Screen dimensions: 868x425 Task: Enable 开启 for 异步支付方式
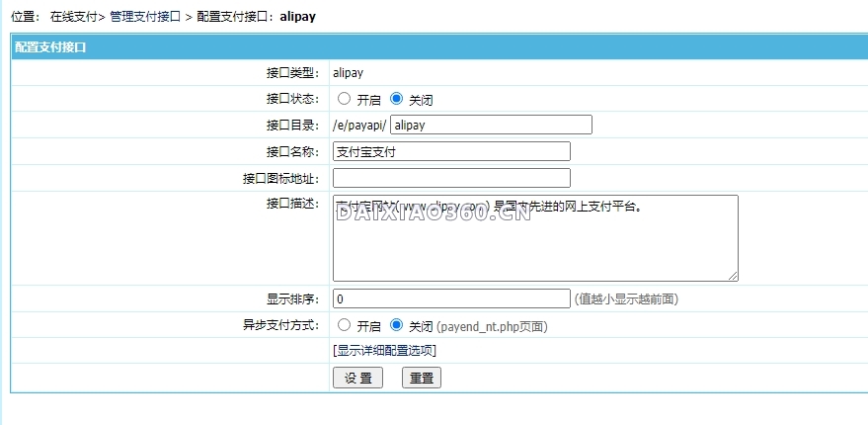pyautogui.click(x=344, y=324)
